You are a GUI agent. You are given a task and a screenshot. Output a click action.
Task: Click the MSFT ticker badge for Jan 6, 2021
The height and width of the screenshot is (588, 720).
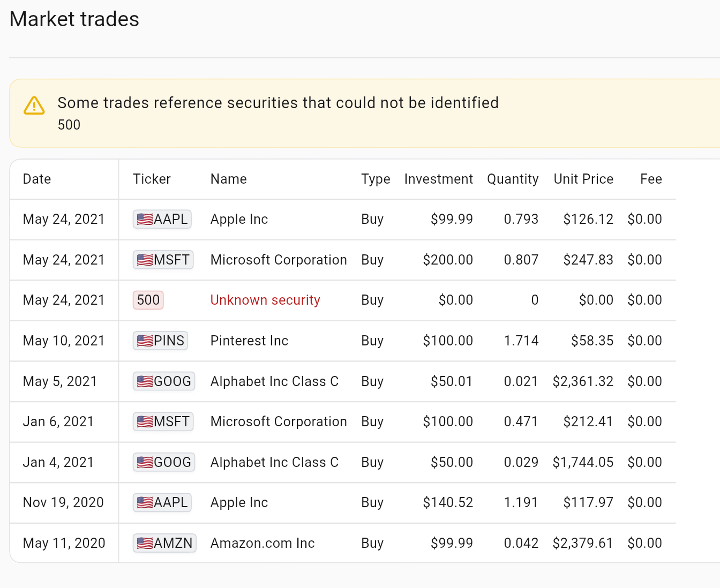[163, 421]
